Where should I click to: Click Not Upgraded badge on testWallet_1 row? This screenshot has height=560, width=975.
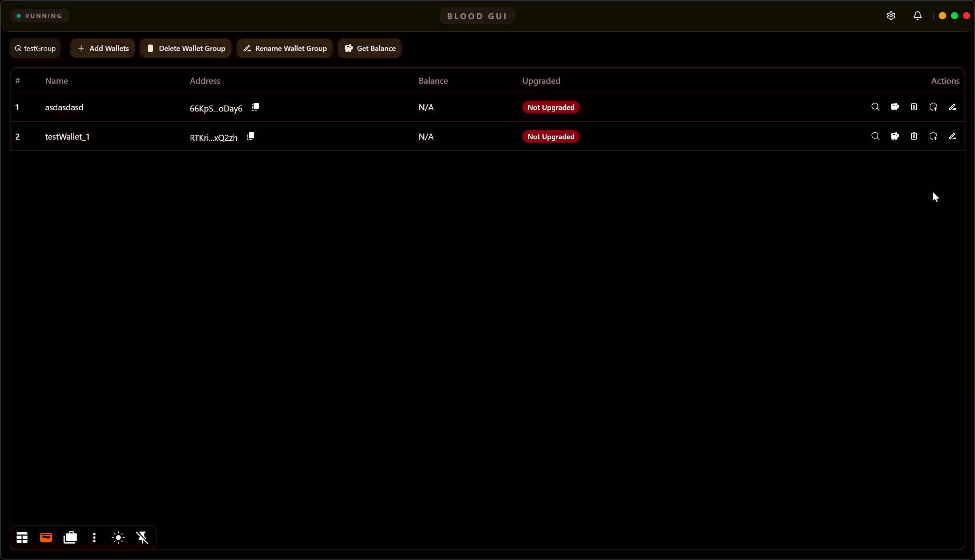pos(550,137)
